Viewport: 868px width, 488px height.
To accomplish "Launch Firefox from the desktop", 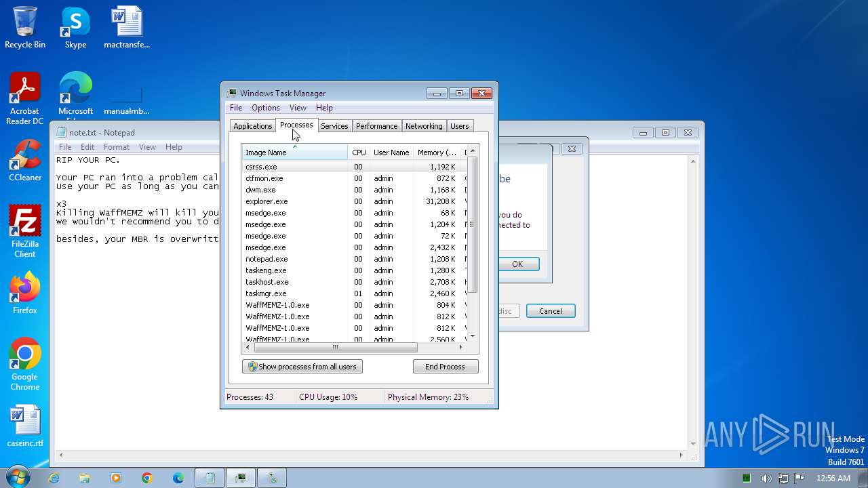I will coord(25,293).
